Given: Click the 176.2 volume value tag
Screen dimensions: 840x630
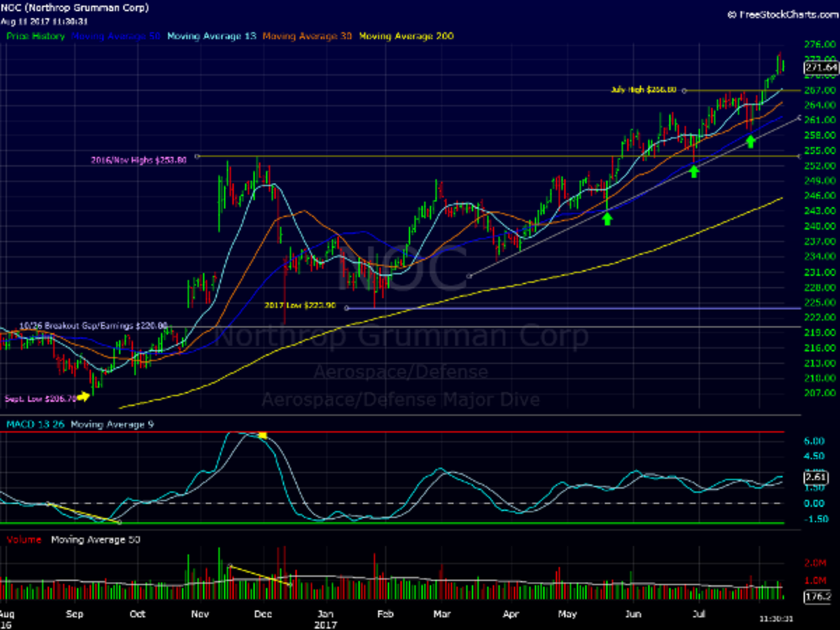Looking at the screenshot, I should [x=818, y=597].
